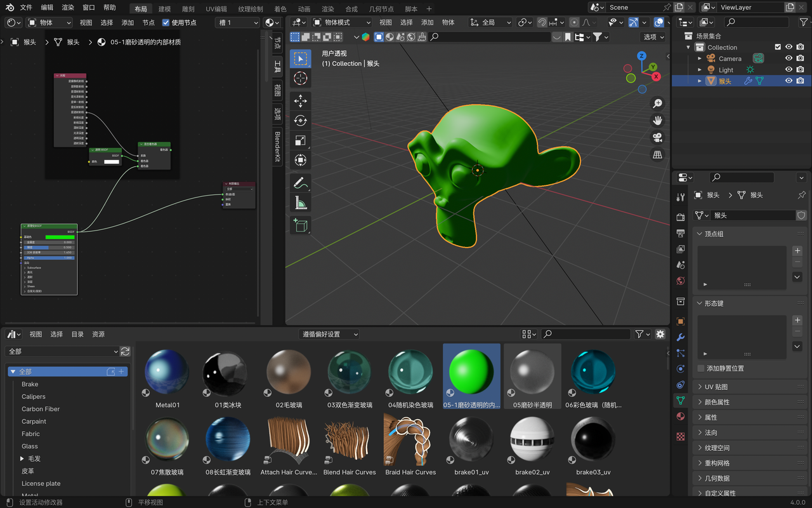The width and height of the screenshot is (812, 508).
Task: Click the white color swatch on transparent BSDF node
Action: (x=112, y=162)
